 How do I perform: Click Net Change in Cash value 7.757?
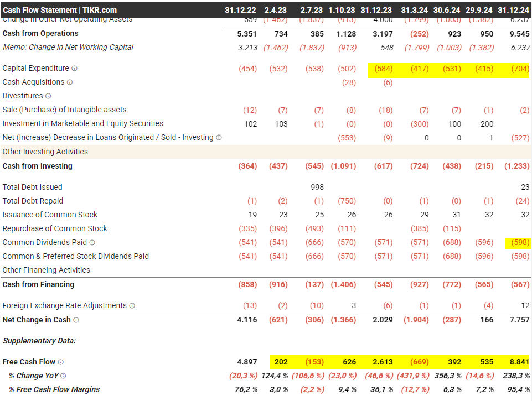[519, 320]
